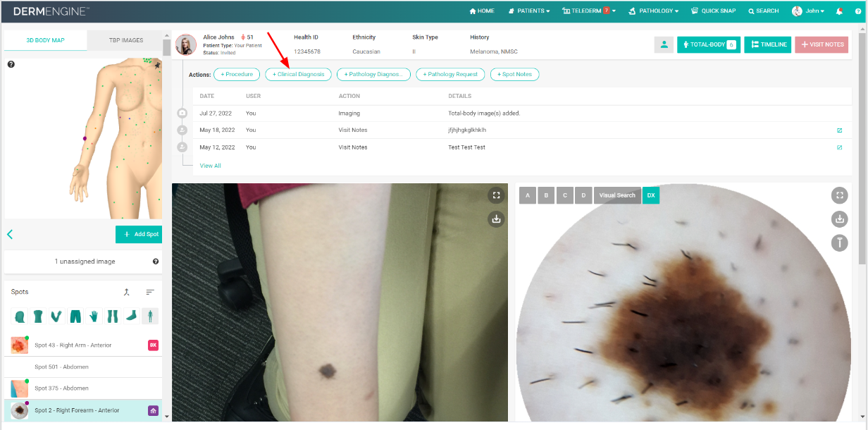Add a Procedure action
This screenshot has height=430, width=868.
pos(237,74)
